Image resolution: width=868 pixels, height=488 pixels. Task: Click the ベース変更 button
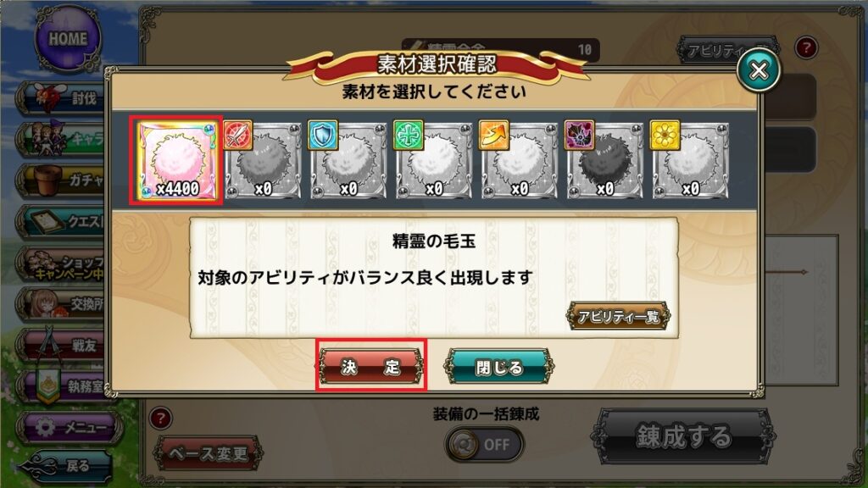click(209, 454)
